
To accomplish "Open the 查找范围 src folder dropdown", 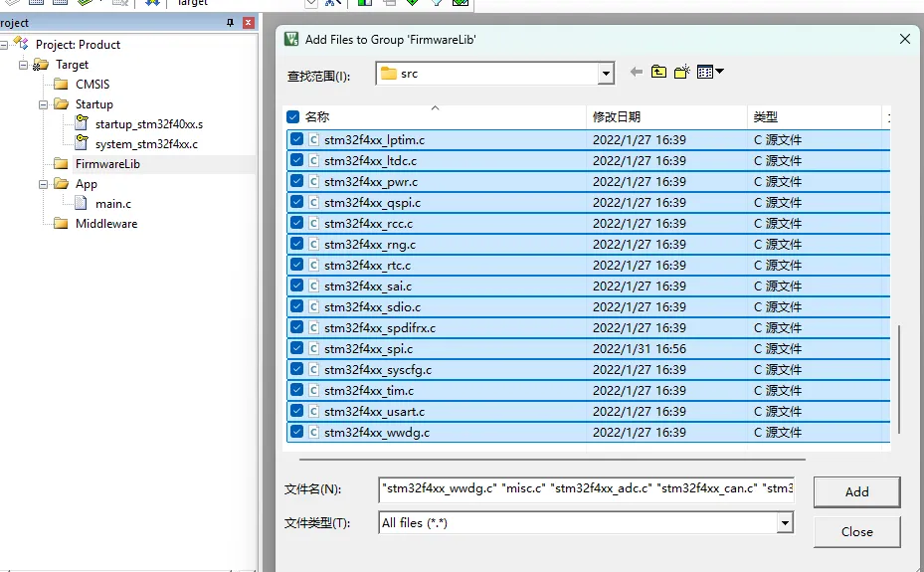I will [606, 74].
